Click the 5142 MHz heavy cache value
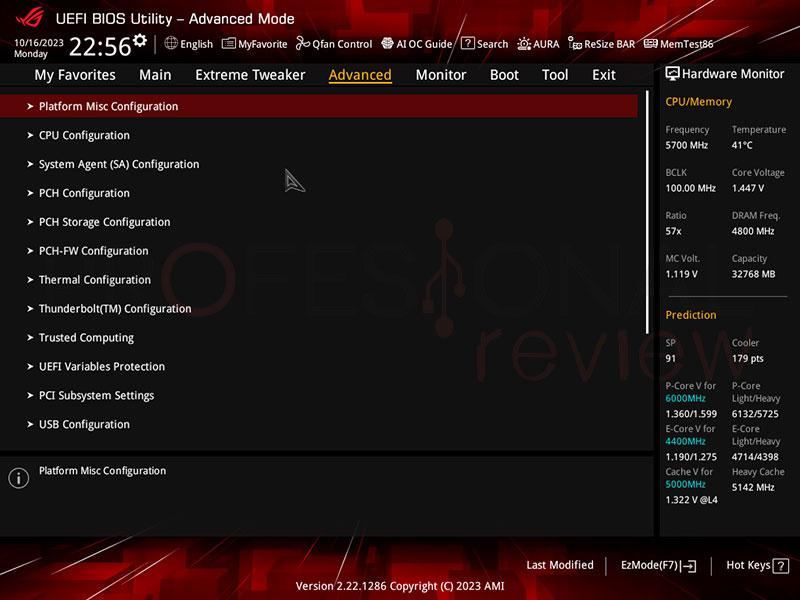The width and height of the screenshot is (800, 600). [753, 487]
